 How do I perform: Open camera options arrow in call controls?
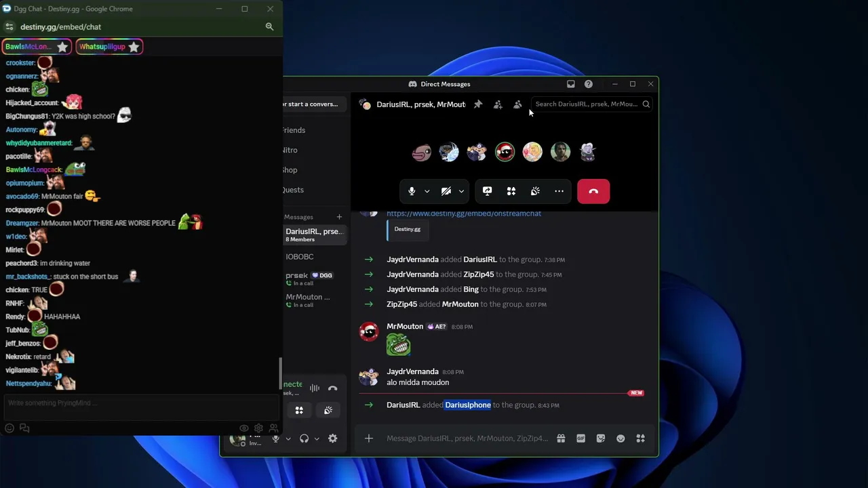coord(461,191)
